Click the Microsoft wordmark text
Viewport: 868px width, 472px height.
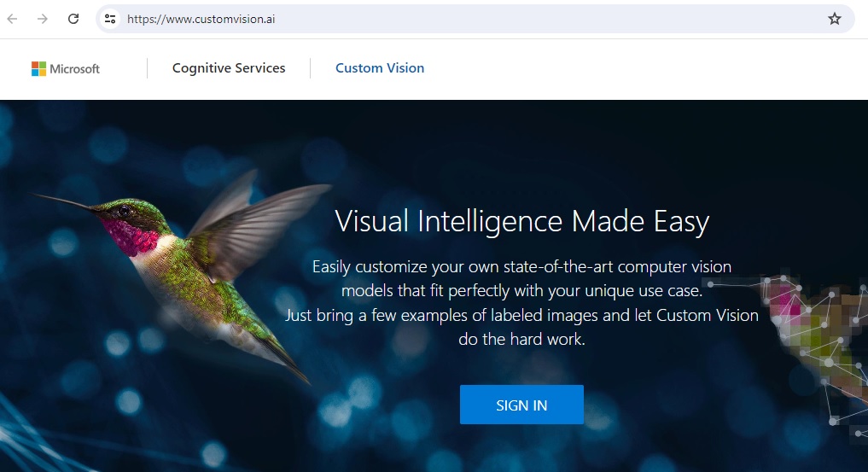tap(75, 69)
